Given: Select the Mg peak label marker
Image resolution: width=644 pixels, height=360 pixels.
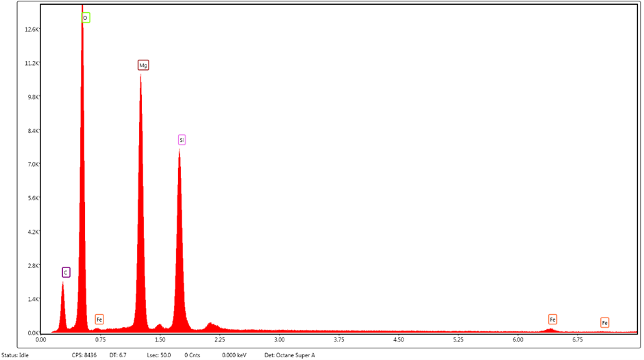Looking at the screenshot, I should coord(143,65).
